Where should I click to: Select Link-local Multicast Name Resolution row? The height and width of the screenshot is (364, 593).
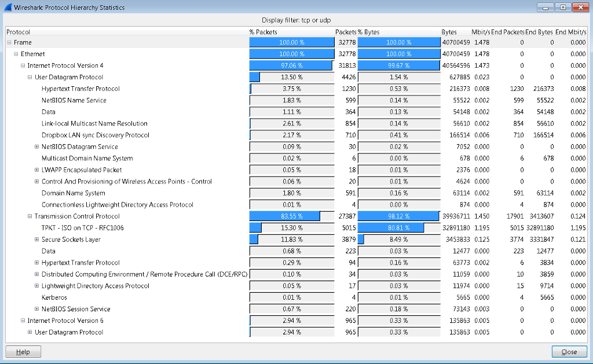point(296,124)
